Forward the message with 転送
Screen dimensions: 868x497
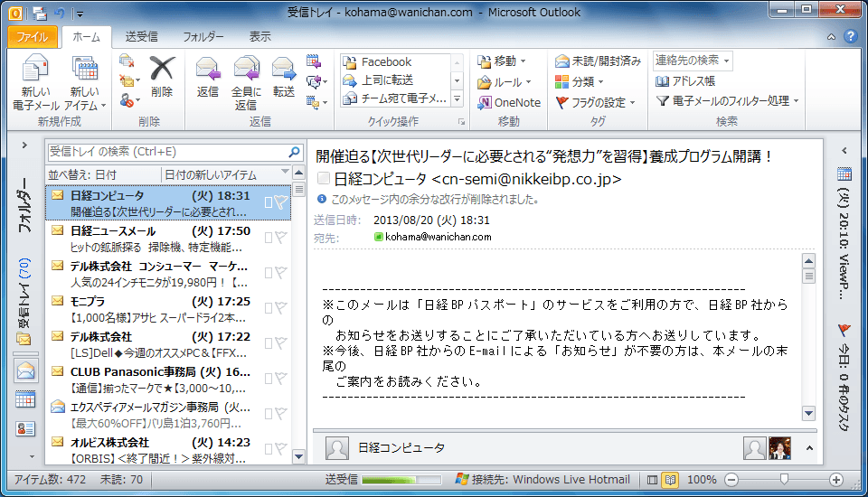[x=283, y=78]
